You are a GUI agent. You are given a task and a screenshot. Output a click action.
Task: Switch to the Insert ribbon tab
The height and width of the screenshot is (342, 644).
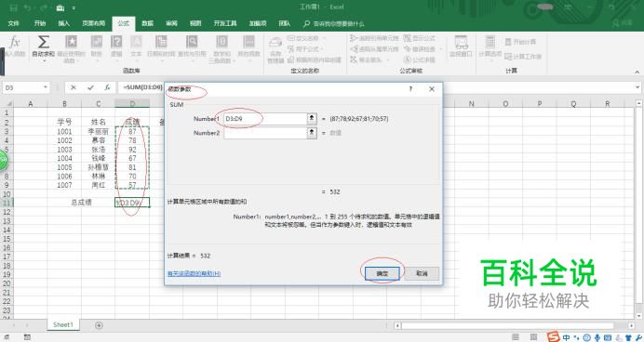pos(63,23)
